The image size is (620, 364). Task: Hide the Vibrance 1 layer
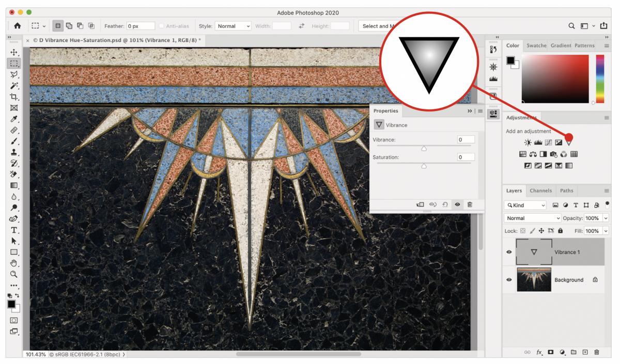(x=509, y=252)
